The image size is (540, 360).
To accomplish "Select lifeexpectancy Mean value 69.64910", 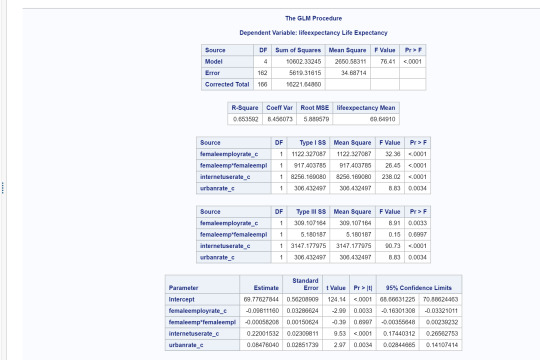I will (382, 119).
